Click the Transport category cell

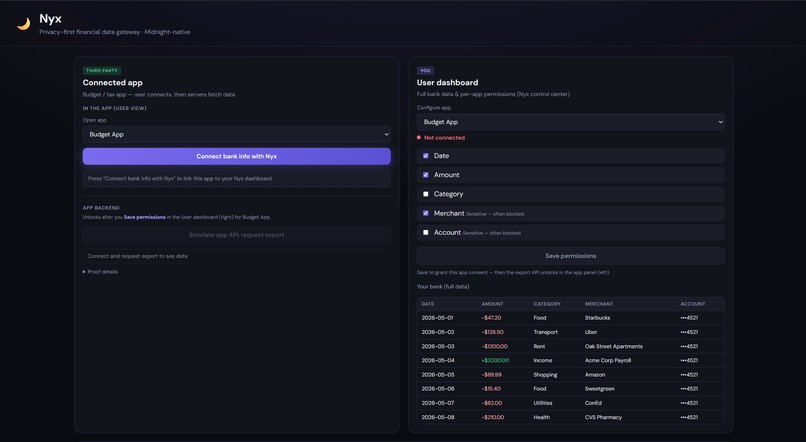point(545,332)
